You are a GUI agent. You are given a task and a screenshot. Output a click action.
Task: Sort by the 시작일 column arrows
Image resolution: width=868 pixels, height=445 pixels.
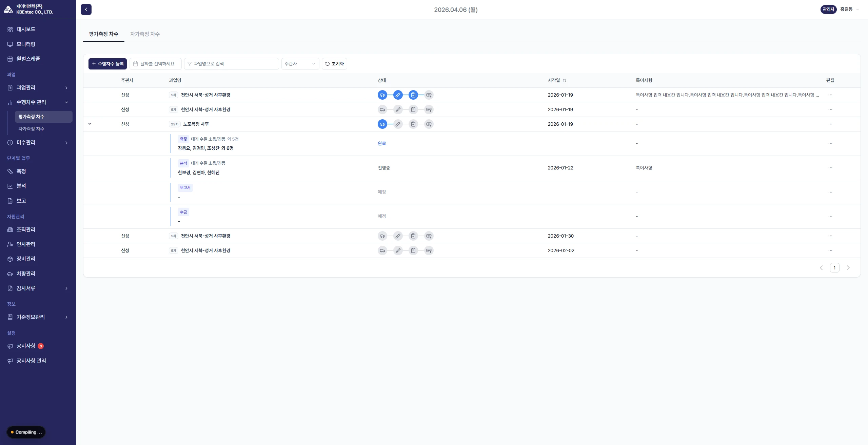(565, 80)
